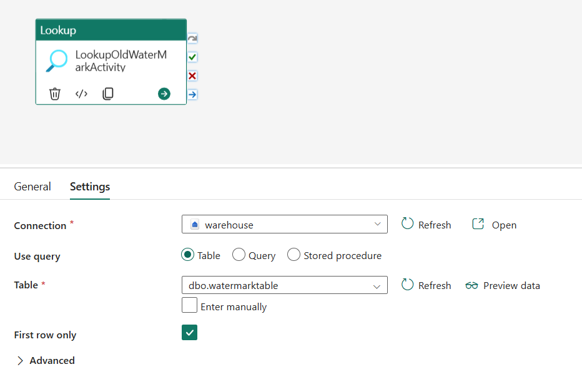Click the Lookup activity header bar
This screenshot has height=392, width=582.
(111, 30)
